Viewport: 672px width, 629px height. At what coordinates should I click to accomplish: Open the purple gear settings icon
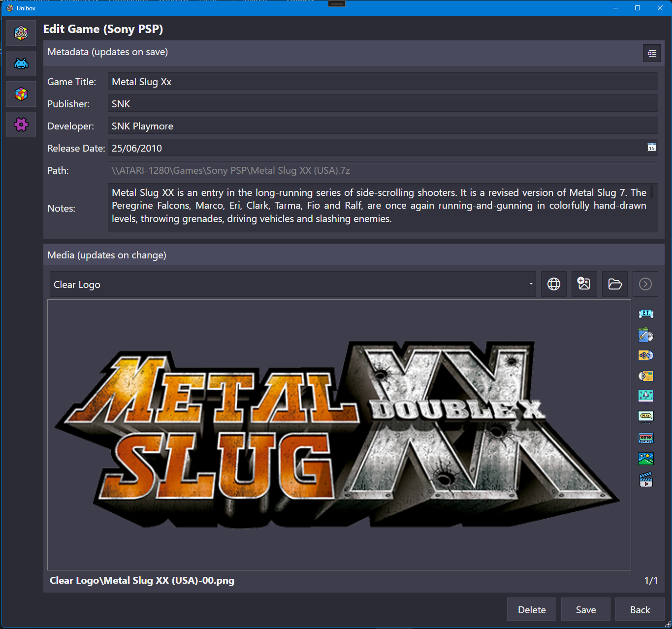coord(21,125)
